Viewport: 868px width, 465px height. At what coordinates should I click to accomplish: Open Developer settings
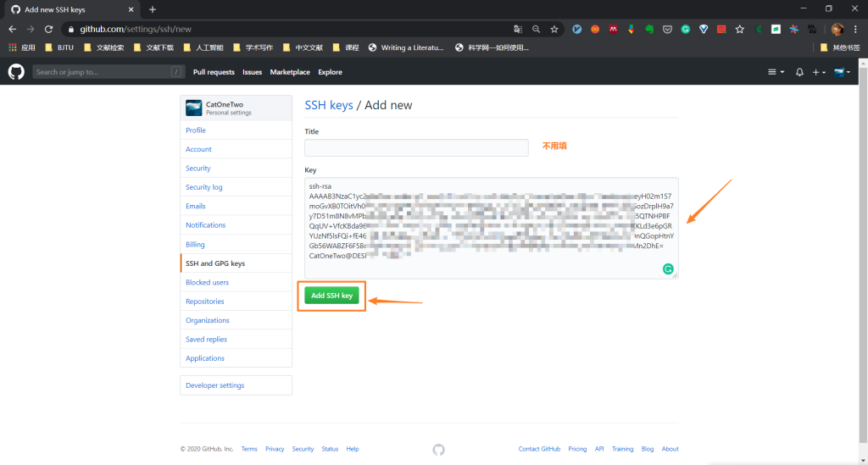pyautogui.click(x=236, y=385)
